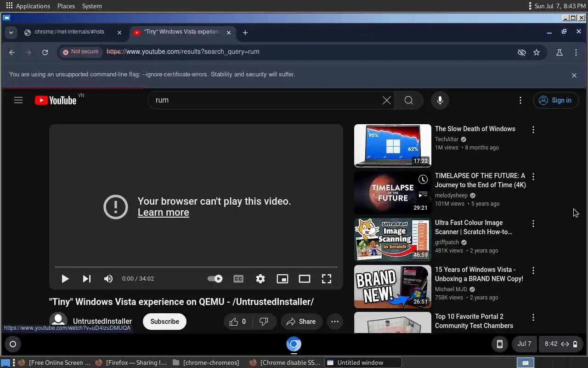Start voice search with microphone icon
Screen dimensions: 588x368
click(x=440, y=100)
